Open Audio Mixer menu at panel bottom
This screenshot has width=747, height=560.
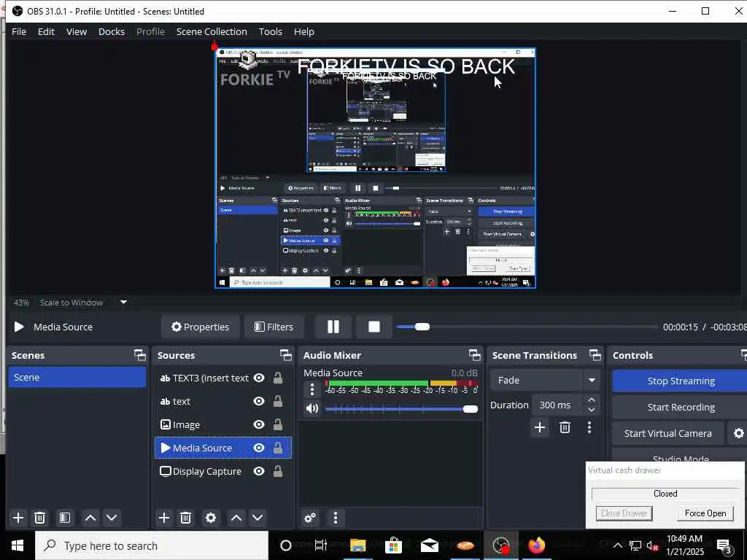[x=336, y=518]
